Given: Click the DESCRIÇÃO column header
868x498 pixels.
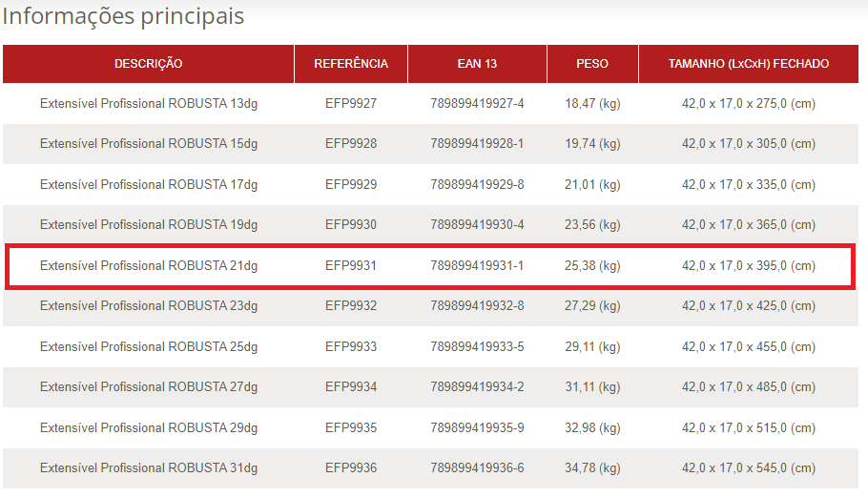Looking at the screenshot, I should [149, 64].
